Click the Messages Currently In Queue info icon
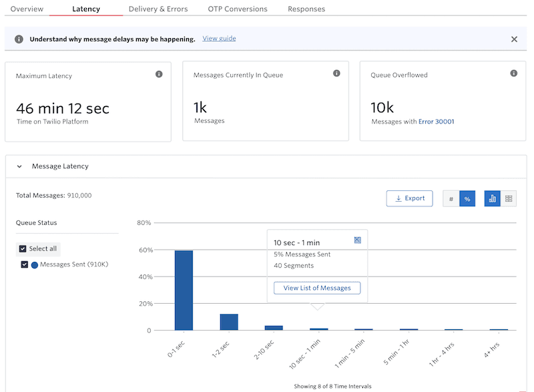 [x=336, y=74]
